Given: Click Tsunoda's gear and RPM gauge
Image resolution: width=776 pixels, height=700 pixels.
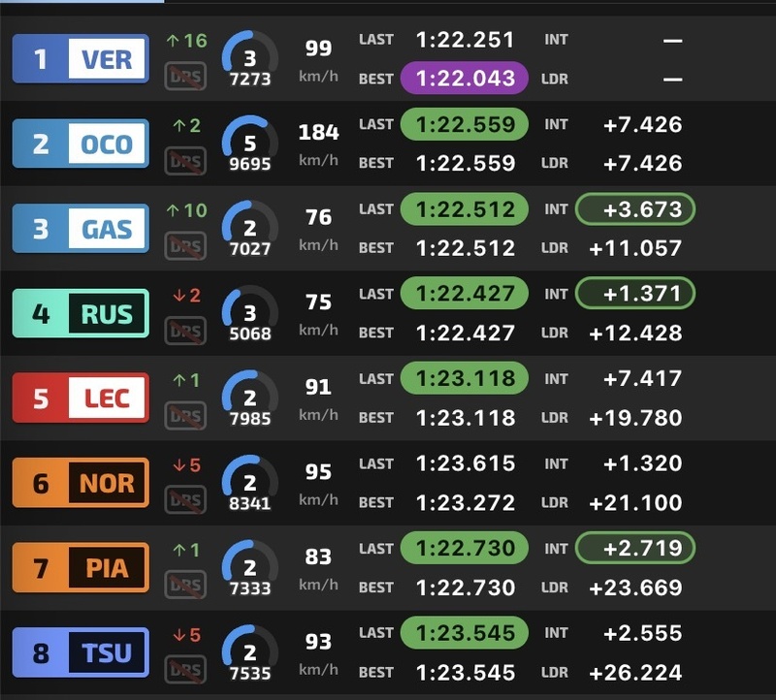Looking at the screenshot, I should tap(249, 653).
